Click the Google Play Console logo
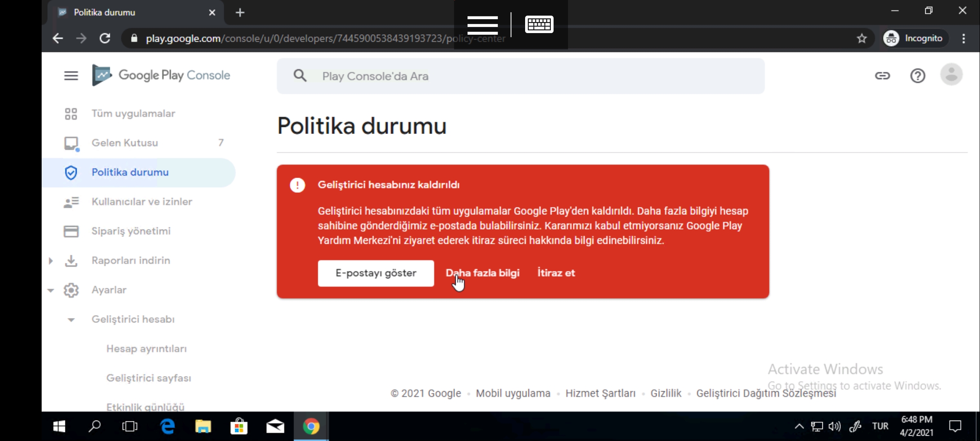The height and width of the screenshot is (441, 980). 161,75
